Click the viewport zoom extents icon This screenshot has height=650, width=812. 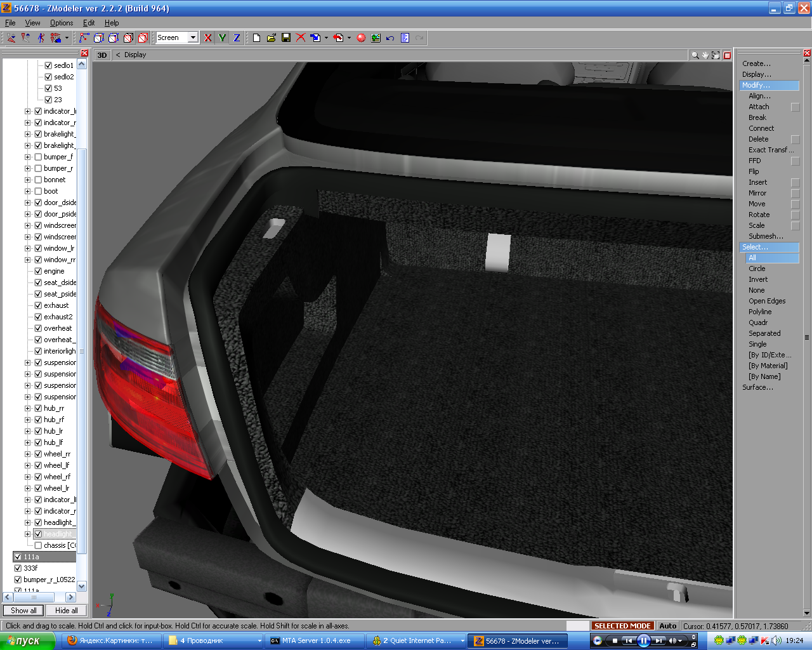[716, 55]
